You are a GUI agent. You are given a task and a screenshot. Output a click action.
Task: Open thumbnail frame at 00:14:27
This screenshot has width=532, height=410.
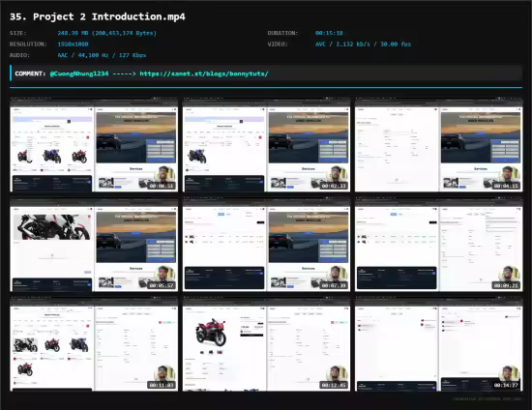tap(439, 343)
